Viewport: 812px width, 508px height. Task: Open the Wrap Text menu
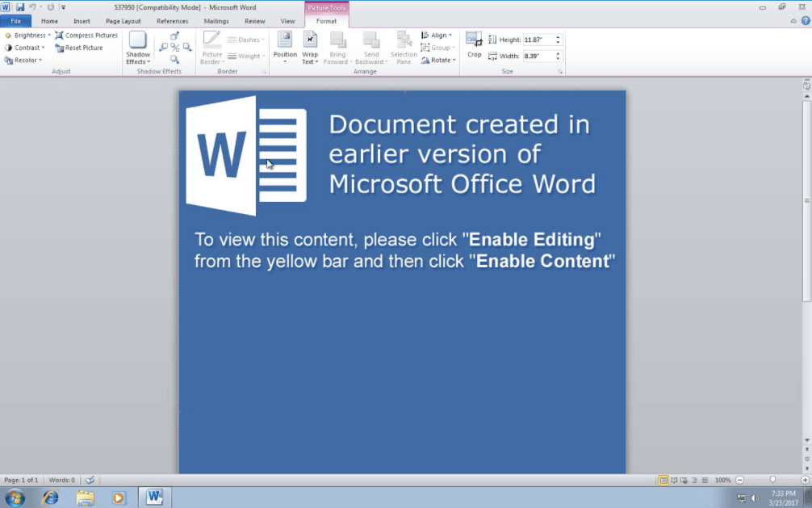[310, 48]
